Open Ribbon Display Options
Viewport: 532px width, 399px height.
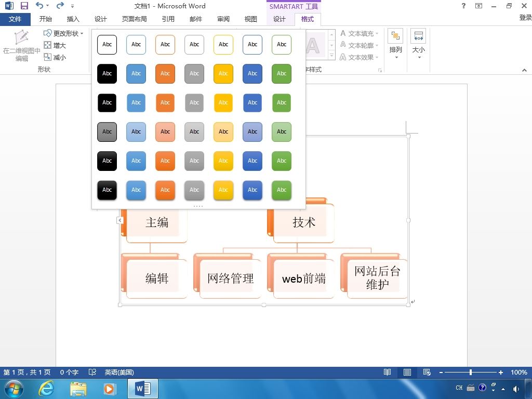pyautogui.click(x=478, y=6)
